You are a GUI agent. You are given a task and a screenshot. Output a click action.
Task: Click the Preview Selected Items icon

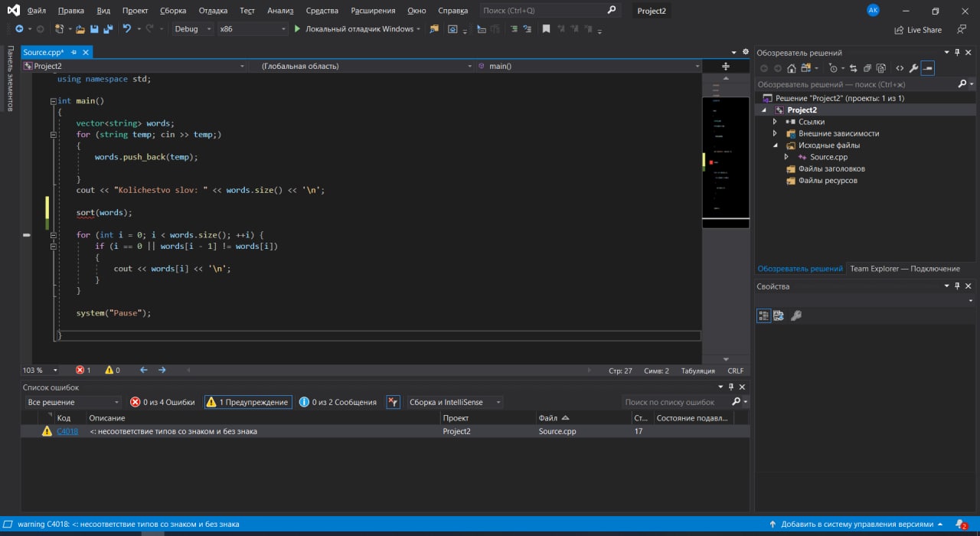[x=927, y=68]
